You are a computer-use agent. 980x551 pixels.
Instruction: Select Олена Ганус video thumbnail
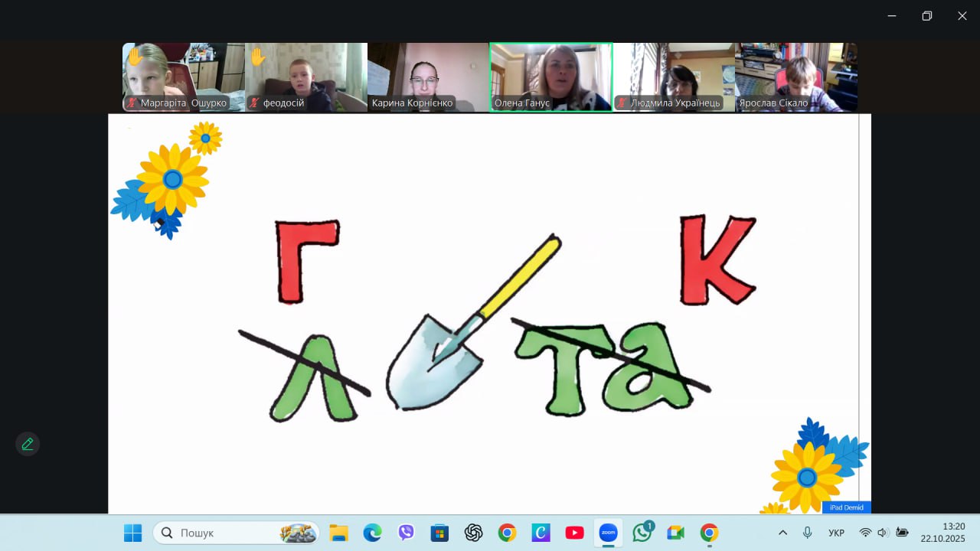(550, 77)
